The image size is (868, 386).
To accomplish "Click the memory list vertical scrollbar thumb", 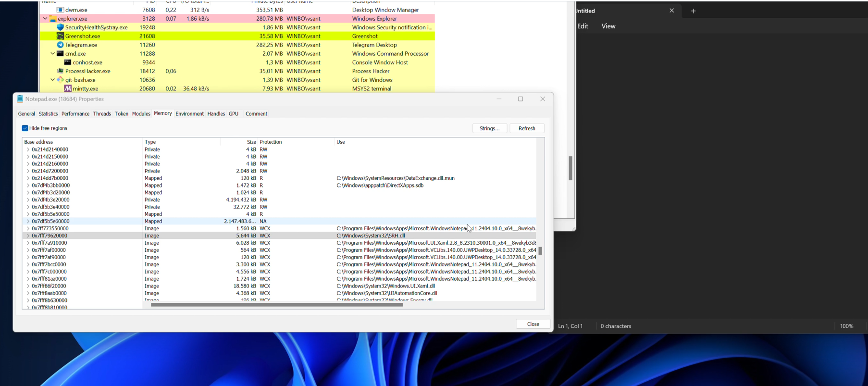I will coord(540,251).
